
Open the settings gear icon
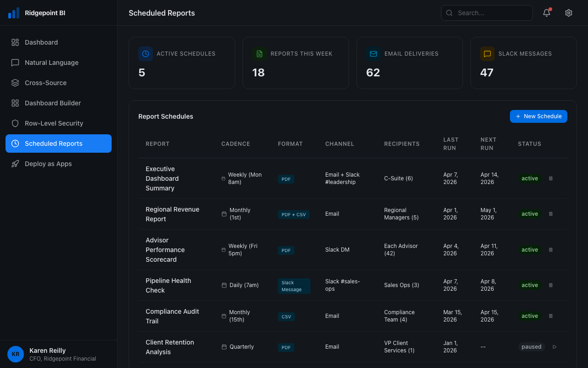pyautogui.click(x=569, y=13)
